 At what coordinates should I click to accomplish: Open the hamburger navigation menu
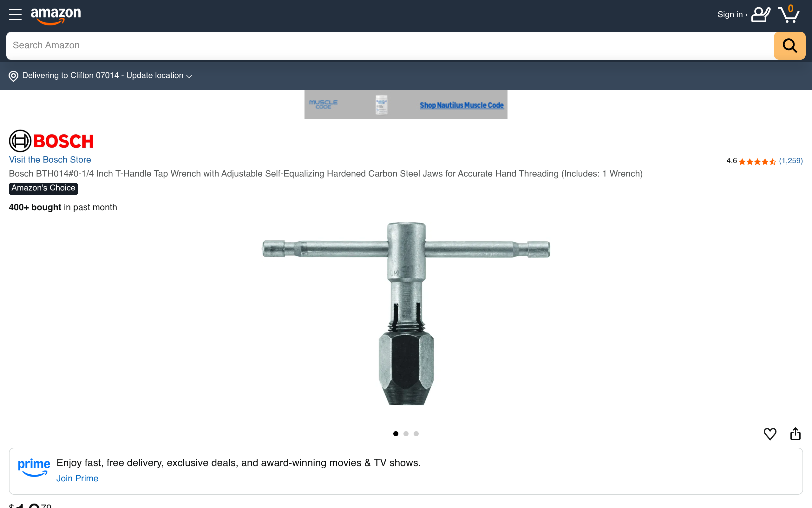pyautogui.click(x=15, y=15)
